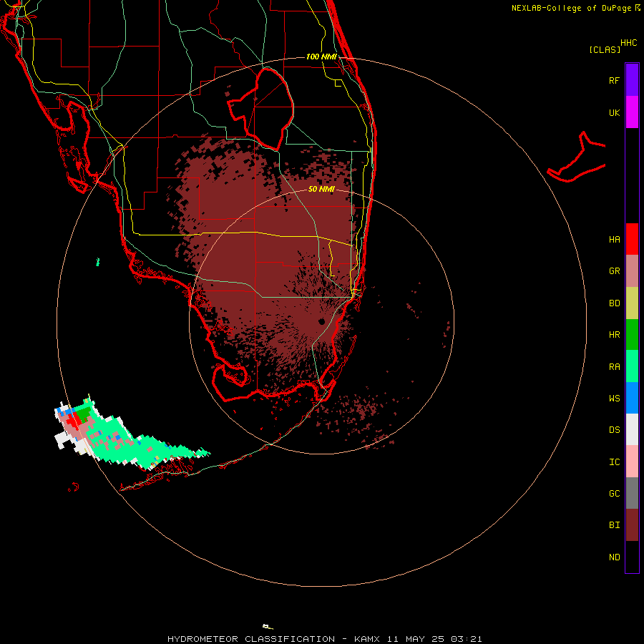Click the black radar site dot
Image resolution: width=644 pixels, height=644 pixels.
coord(321,321)
